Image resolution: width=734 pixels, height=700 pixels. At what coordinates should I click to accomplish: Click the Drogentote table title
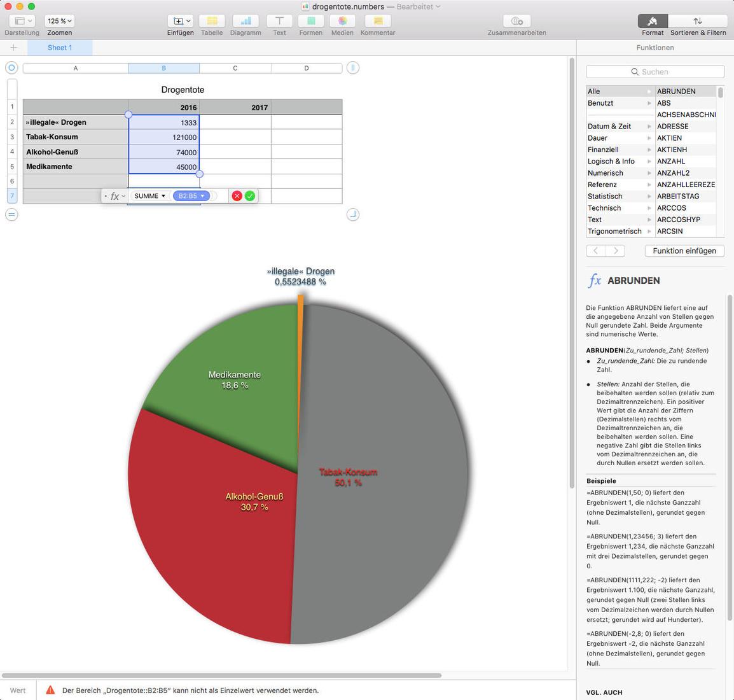pyautogui.click(x=183, y=90)
